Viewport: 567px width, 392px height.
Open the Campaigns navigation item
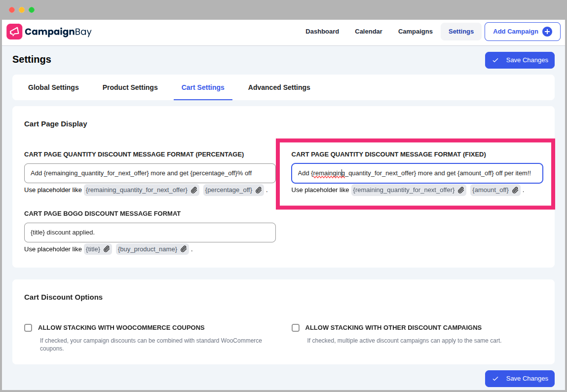[415, 32]
